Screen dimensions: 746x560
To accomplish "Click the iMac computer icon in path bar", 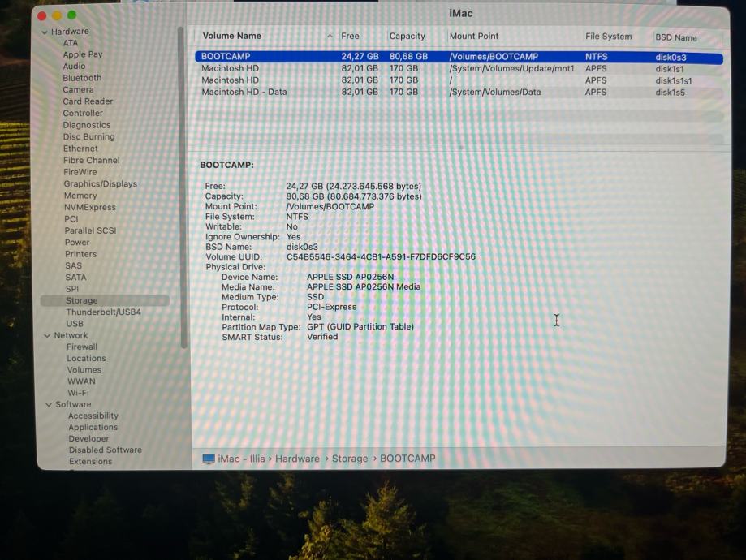I will [x=209, y=459].
